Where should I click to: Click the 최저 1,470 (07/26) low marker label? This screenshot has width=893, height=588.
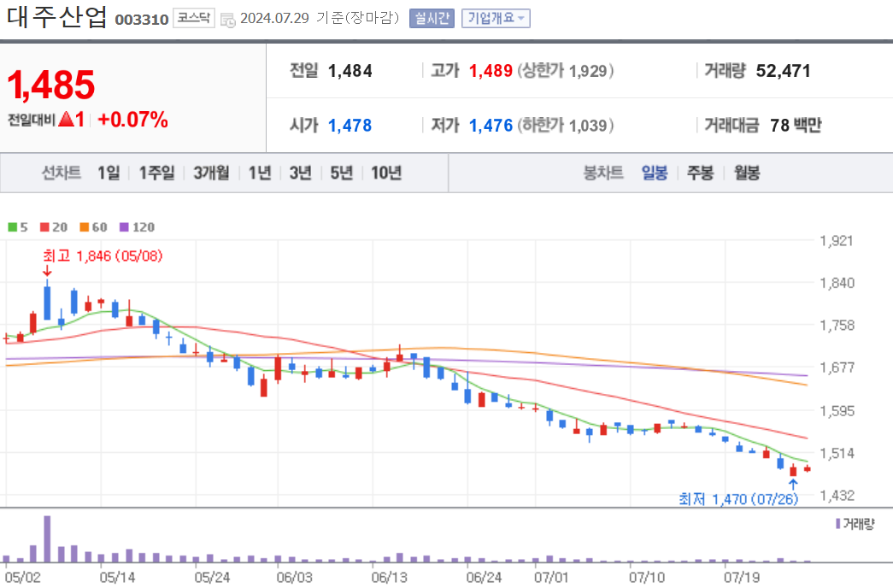pos(738,499)
